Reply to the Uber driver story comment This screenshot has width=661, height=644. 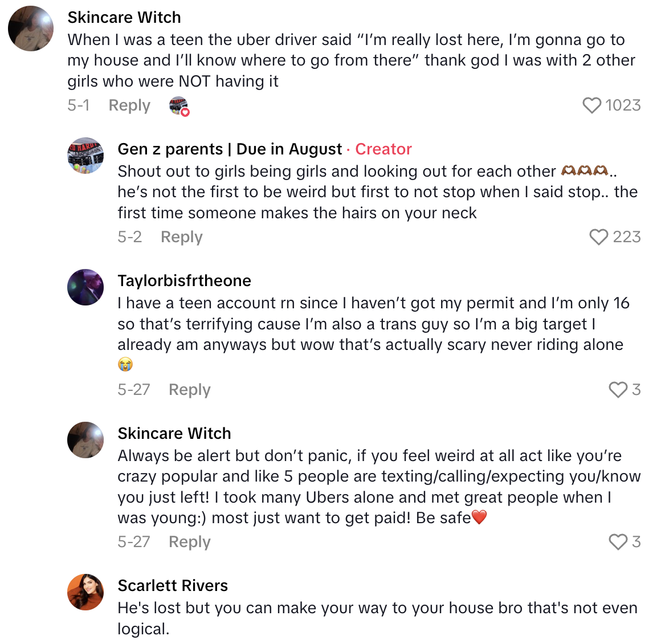(129, 105)
